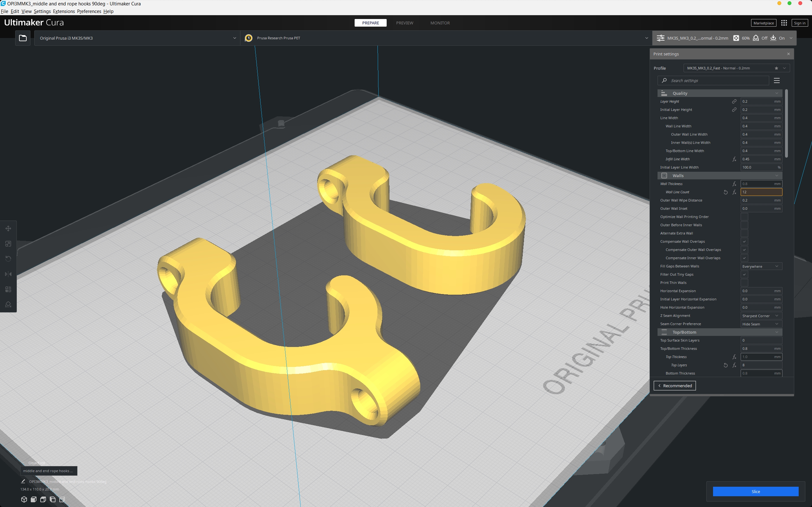The height and width of the screenshot is (507, 812).
Task: Click the Search settings input field
Action: (x=713, y=80)
